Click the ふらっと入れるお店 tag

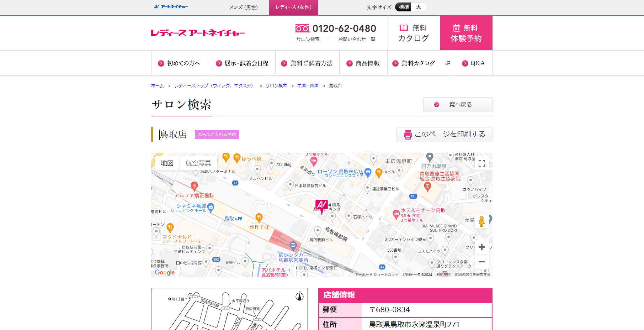pos(217,134)
